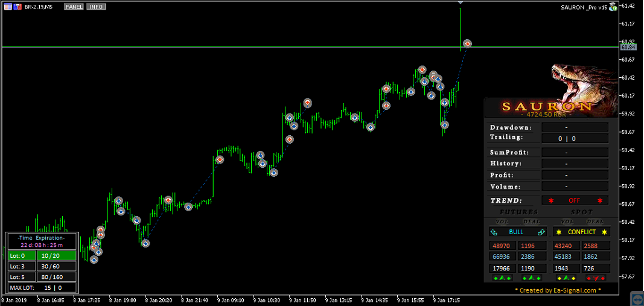Click the Volume value field
The image size is (644, 306).
coord(575,186)
